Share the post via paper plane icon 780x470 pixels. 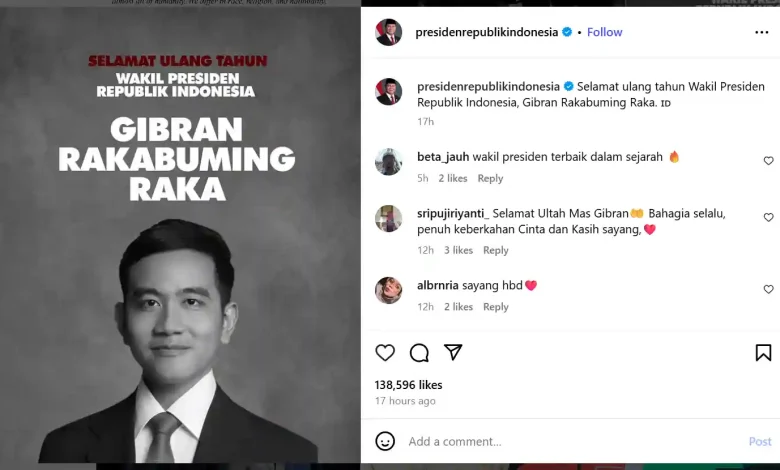click(453, 352)
